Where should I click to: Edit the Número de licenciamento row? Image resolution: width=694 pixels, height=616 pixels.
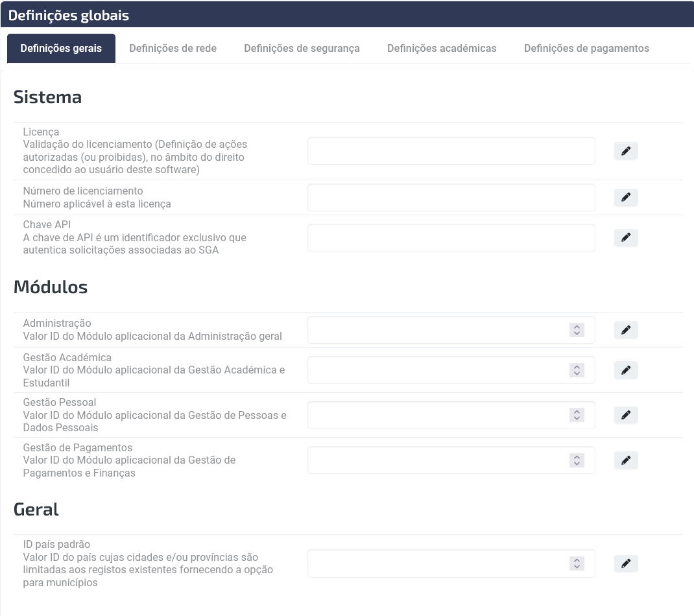point(626,197)
